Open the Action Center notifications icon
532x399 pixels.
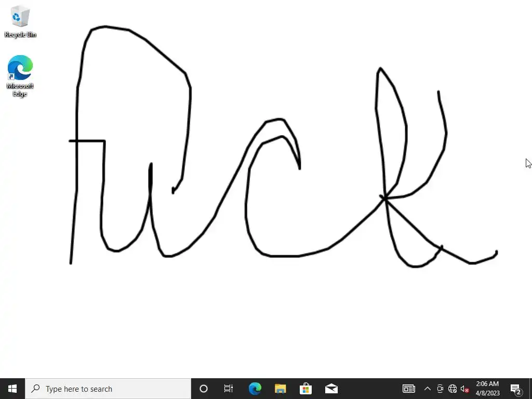516,389
